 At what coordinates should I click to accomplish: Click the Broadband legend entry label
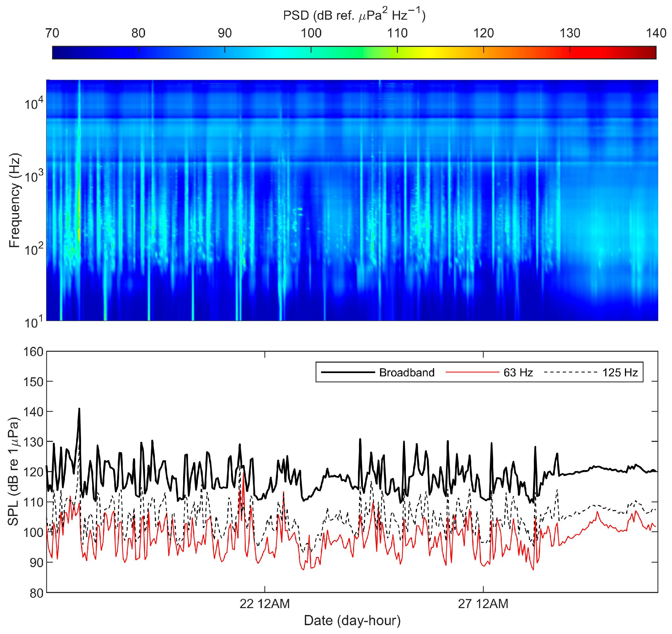click(407, 372)
